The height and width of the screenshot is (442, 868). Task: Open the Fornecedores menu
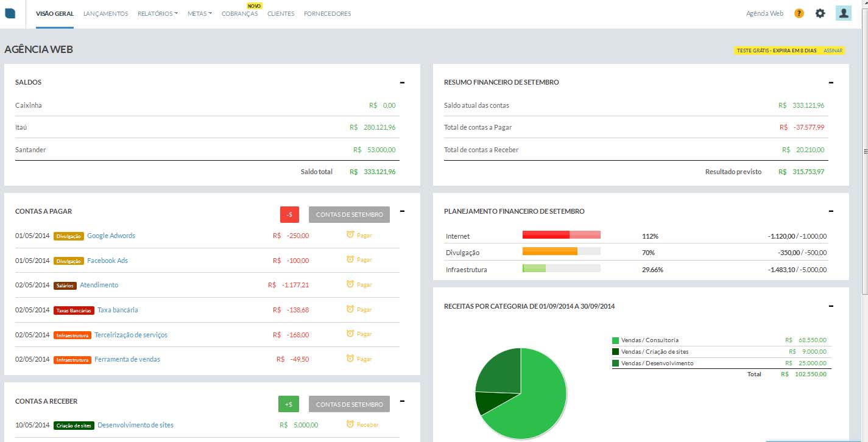coord(327,13)
